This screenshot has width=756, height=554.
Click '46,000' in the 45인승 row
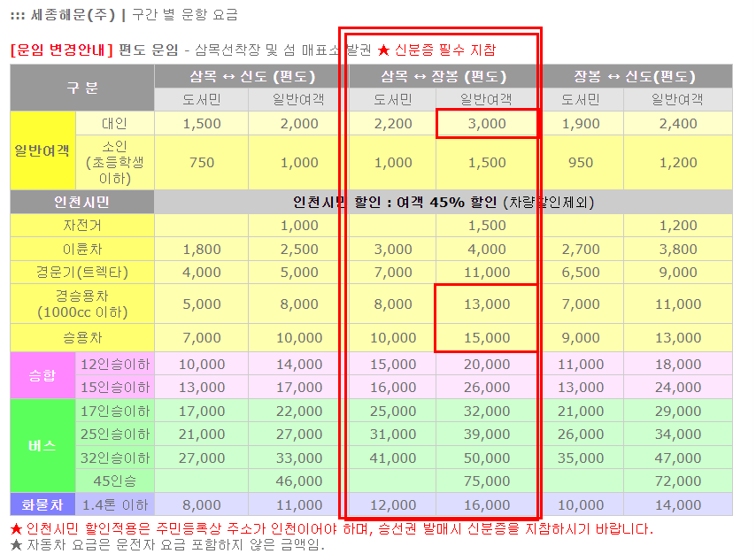pyautogui.click(x=299, y=481)
